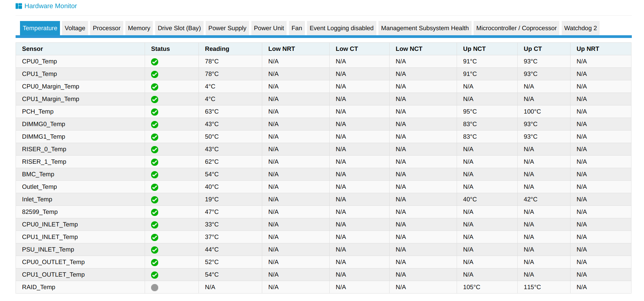Switch to the Drive Slot (Bay) tab
Viewport: 644px width, 301px height.
click(x=179, y=28)
